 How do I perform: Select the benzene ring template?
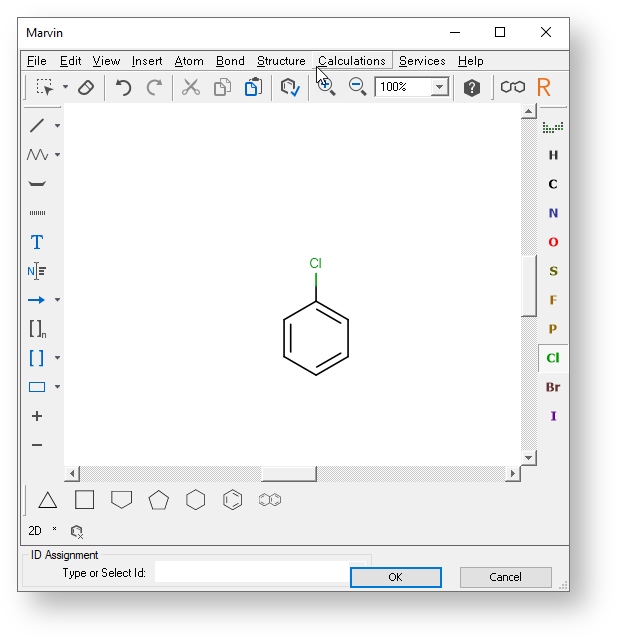point(232,500)
